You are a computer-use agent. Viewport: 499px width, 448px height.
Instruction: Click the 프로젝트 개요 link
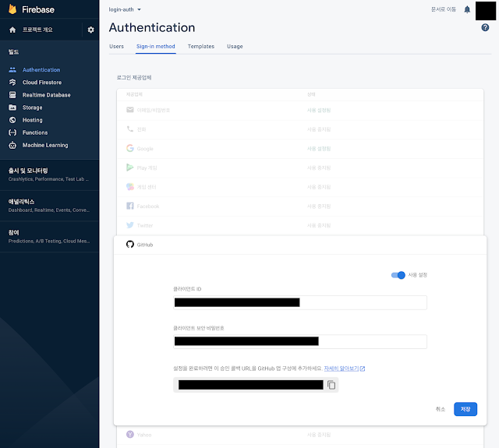click(x=37, y=30)
